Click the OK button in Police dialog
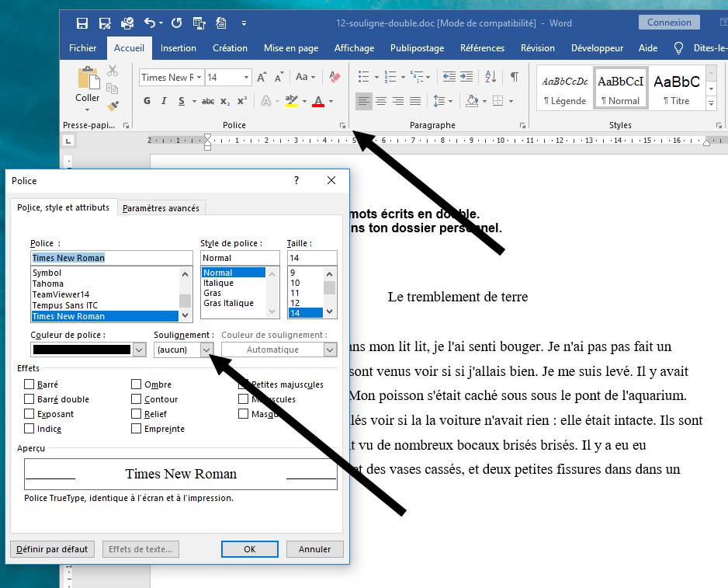The height and width of the screenshot is (588, 728). pyautogui.click(x=249, y=548)
